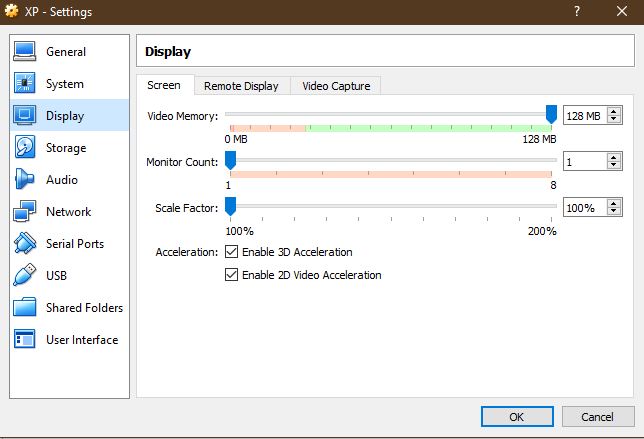This screenshot has height=439, width=644.
Task: Toggle Enable 2D Video Acceleration checkbox
Action: [x=231, y=275]
